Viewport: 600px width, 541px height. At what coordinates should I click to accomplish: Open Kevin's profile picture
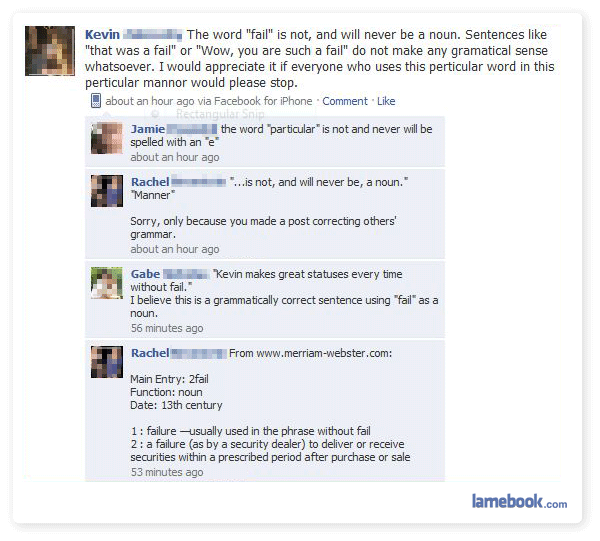[x=50, y=51]
